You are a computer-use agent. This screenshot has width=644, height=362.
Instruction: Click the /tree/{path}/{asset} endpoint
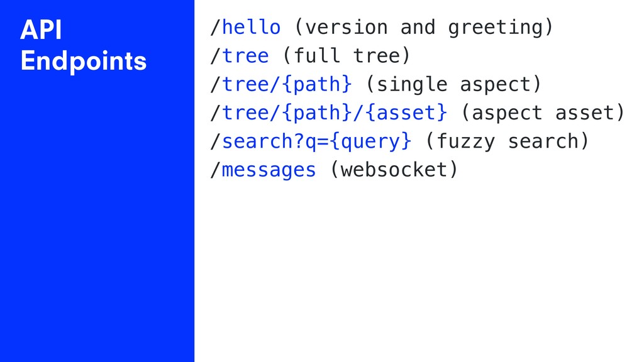(x=328, y=113)
